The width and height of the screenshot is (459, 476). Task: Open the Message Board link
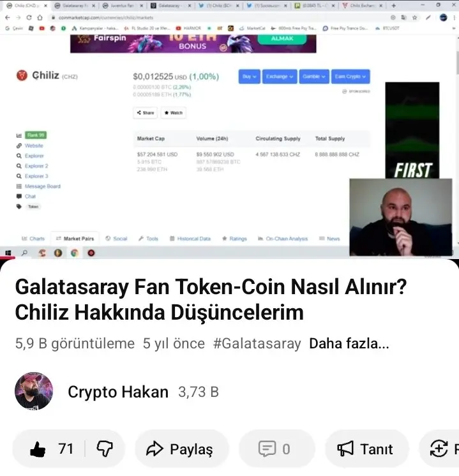[43, 186]
